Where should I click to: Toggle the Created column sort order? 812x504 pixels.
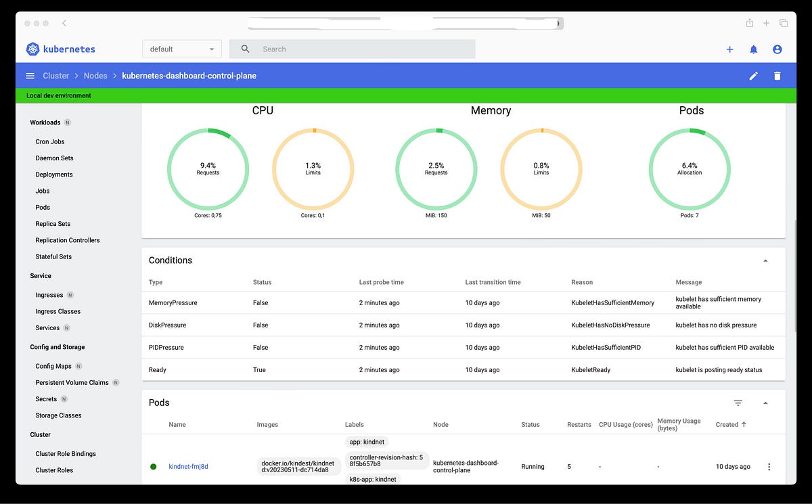tap(731, 424)
